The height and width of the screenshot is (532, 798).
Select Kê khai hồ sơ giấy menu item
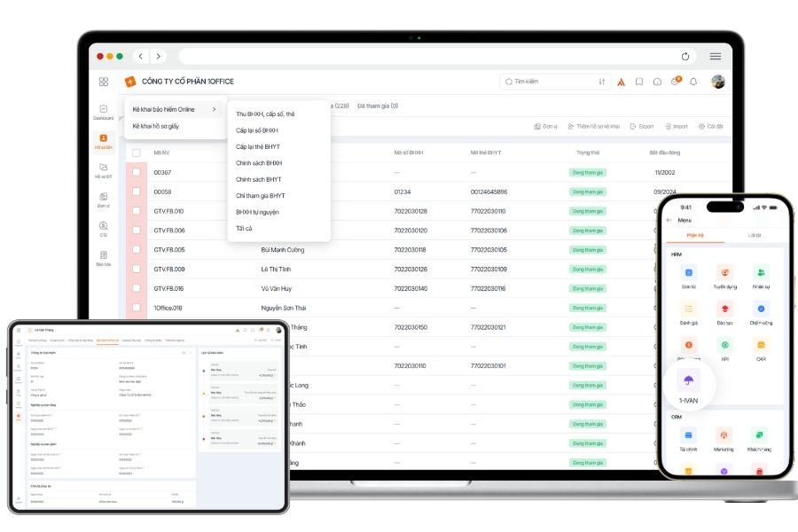click(156, 126)
